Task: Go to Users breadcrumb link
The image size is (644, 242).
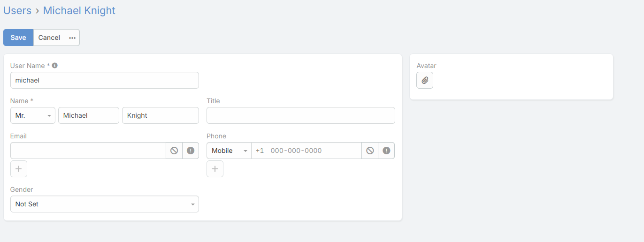Action: tap(17, 10)
